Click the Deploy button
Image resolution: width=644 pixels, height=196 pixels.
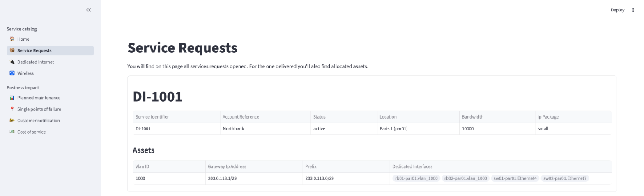click(617, 10)
